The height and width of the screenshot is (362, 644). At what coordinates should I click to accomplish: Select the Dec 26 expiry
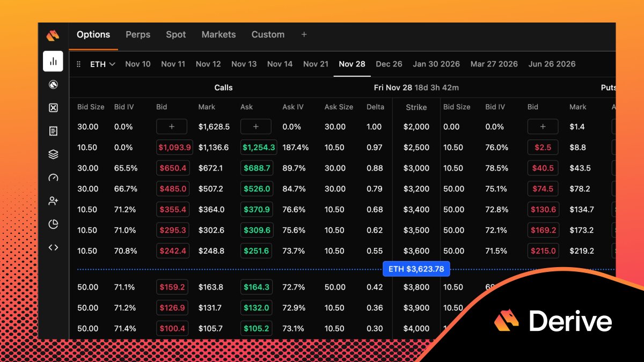389,64
